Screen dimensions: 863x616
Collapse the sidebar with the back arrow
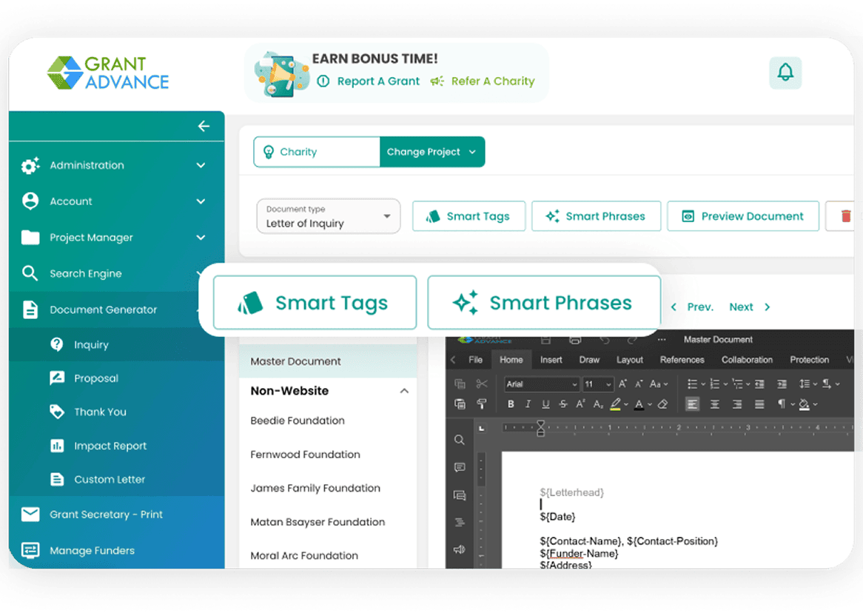(x=204, y=126)
